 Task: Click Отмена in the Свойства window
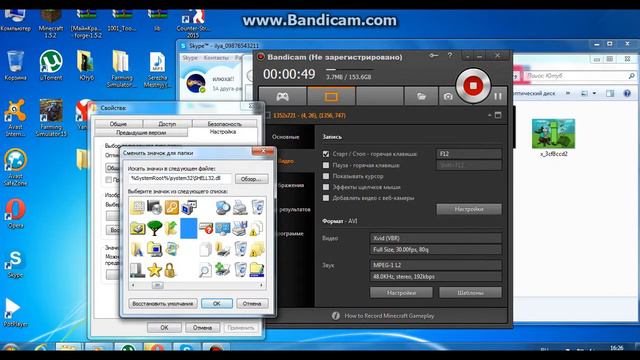(202, 327)
